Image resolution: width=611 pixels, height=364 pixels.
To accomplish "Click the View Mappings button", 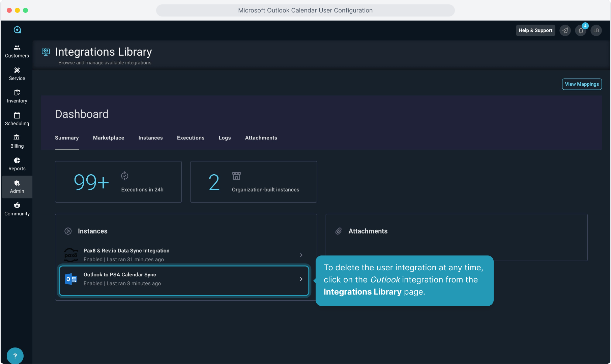I will (x=582, y=84).
